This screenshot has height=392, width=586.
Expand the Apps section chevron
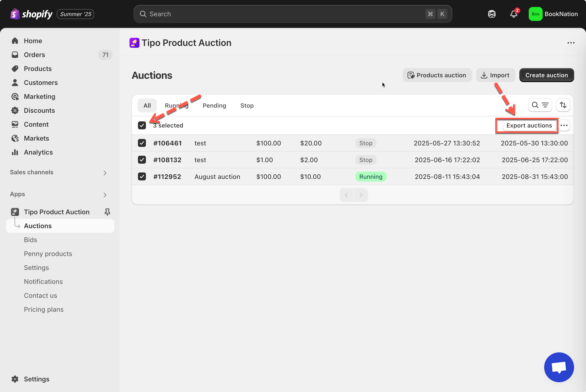(105, 195)
